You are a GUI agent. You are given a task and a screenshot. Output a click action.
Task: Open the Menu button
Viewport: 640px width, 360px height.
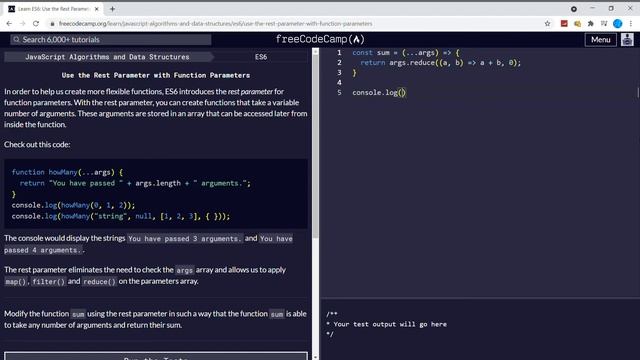tap(600, 40)
